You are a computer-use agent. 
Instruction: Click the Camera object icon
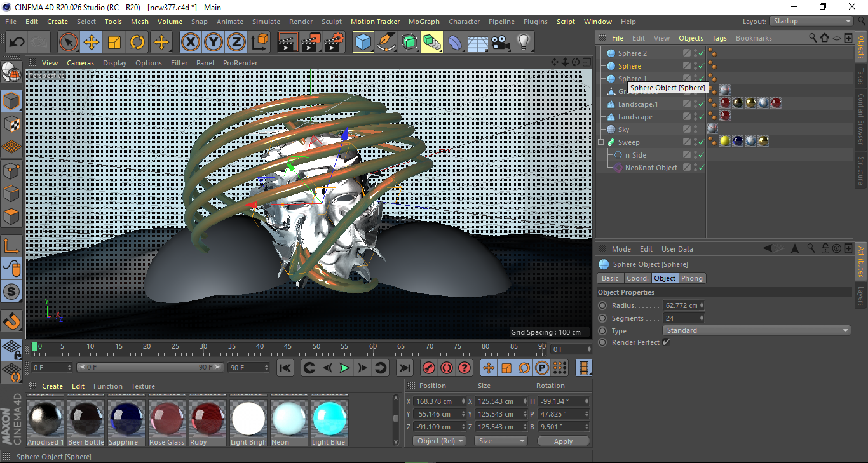pyautogui.click(x=500, y=43)
